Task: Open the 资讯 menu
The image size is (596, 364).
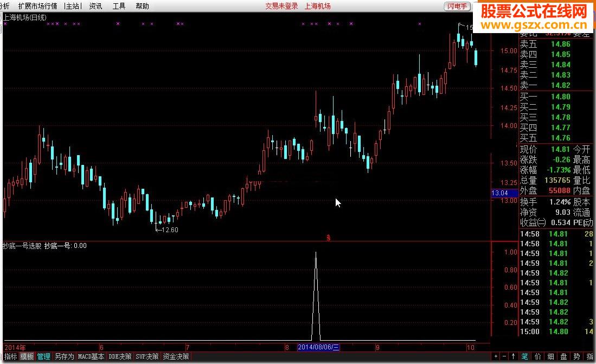Action: (96, 6)
